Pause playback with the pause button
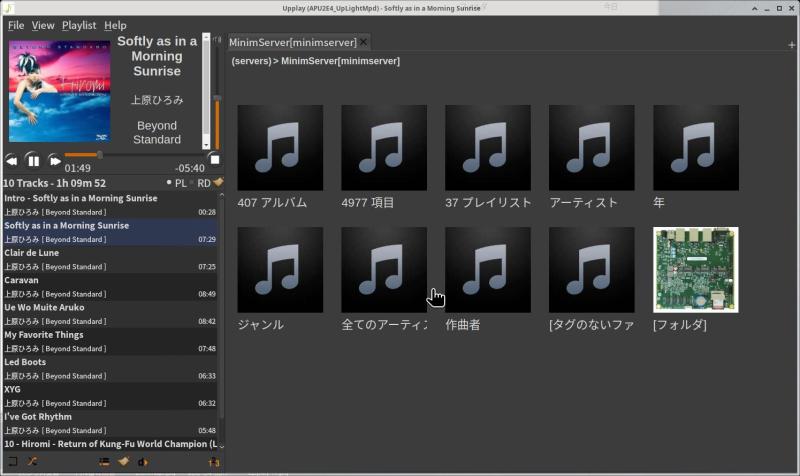 tap(33, 160)
